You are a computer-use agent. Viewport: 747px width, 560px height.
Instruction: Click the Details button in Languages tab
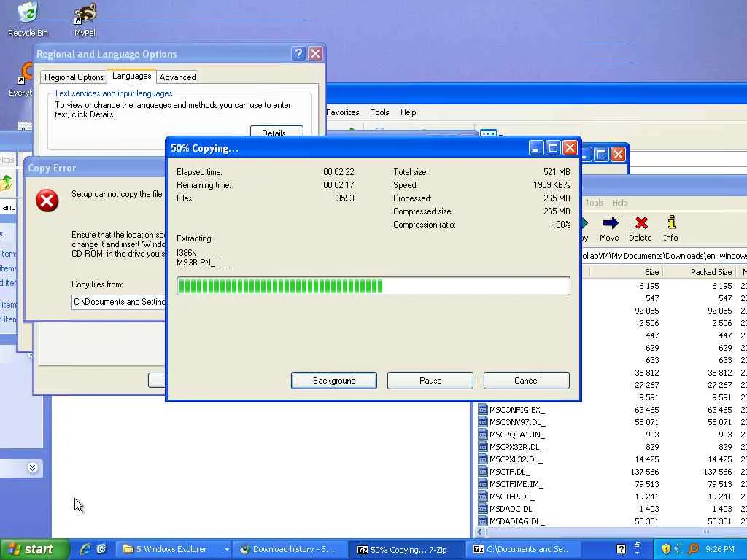tap(276, 131)
